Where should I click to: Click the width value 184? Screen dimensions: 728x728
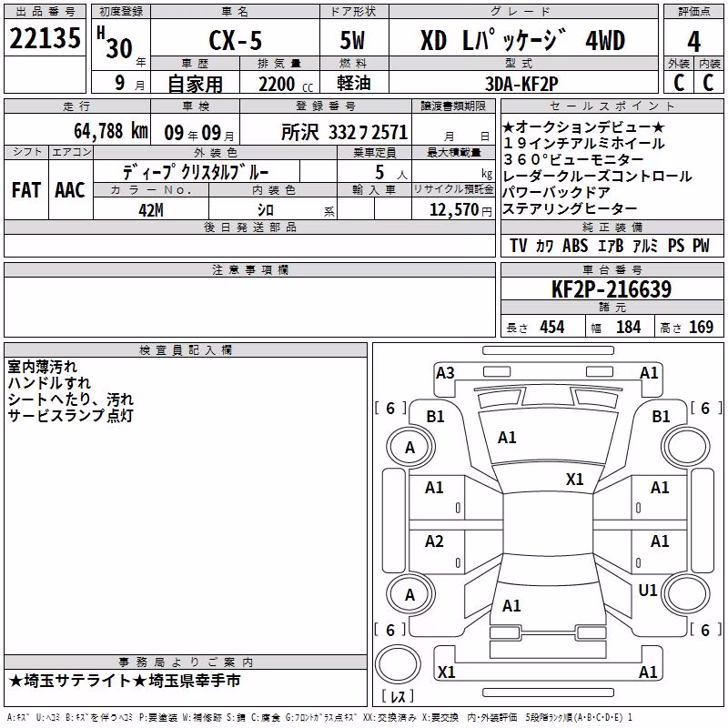click(x=629, y=328)
